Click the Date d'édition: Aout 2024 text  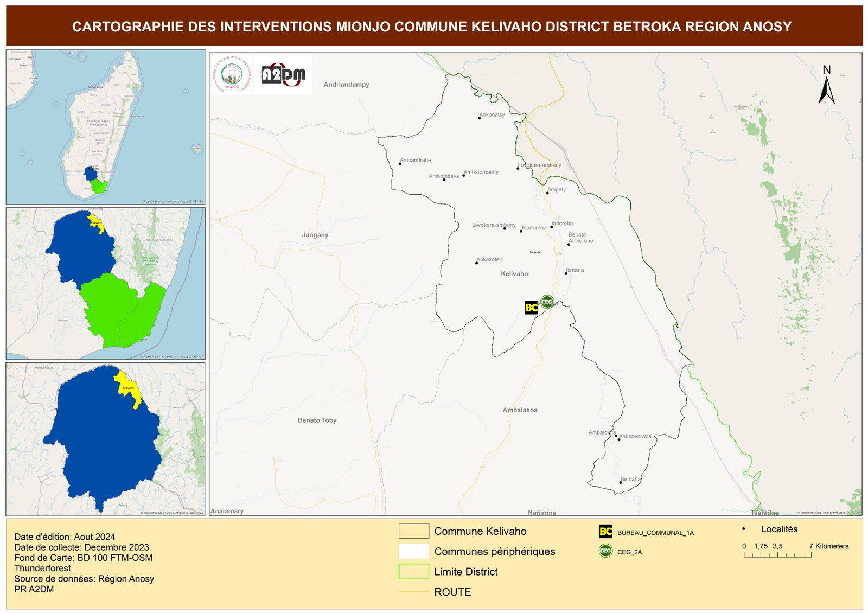[x=65, y=537]
